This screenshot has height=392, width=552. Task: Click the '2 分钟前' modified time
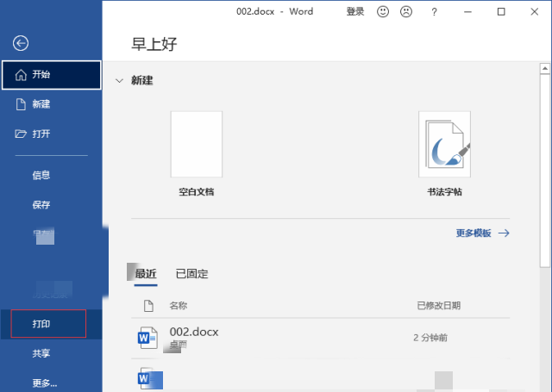(430, 338)
